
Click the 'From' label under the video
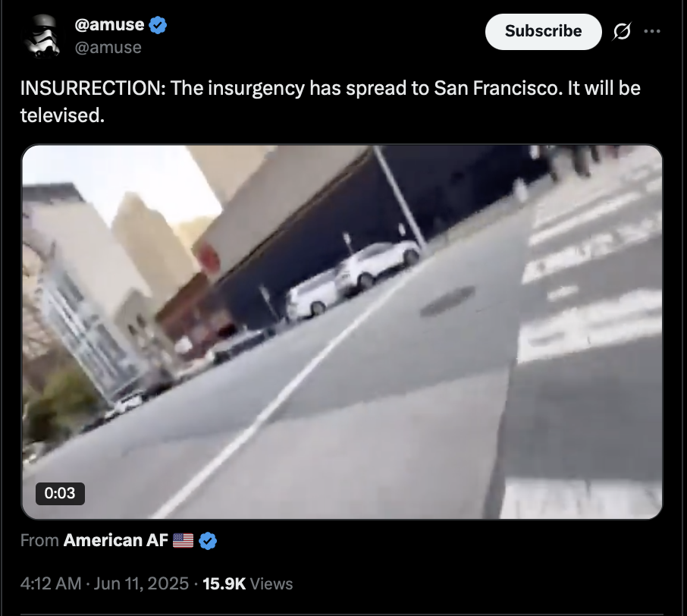[x=39, y=541]
